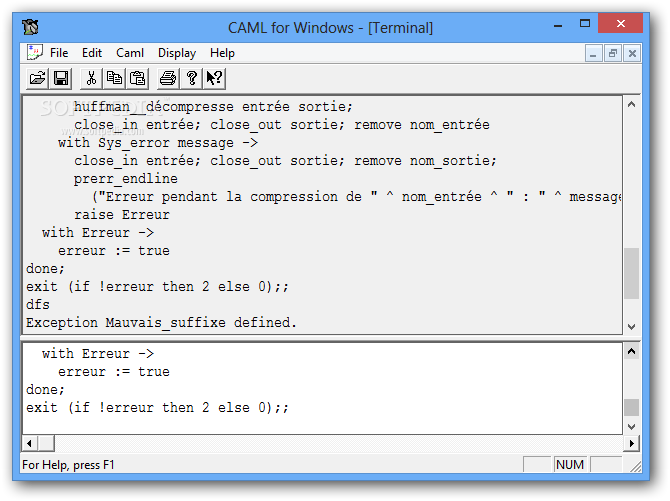
Task: Click the horizontal scrollbar left arrow
Action: click(x=29, y=443)
